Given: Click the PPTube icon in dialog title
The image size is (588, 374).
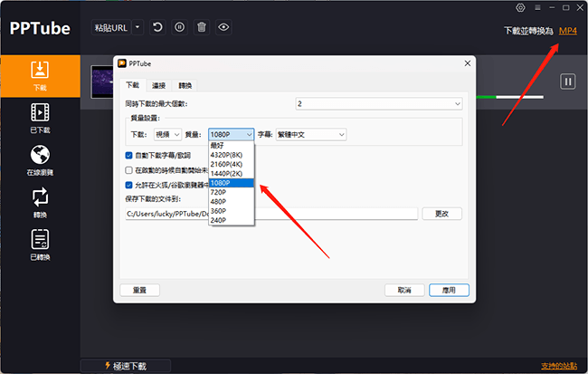Looking at the screenshot, I should click(122, 63).
